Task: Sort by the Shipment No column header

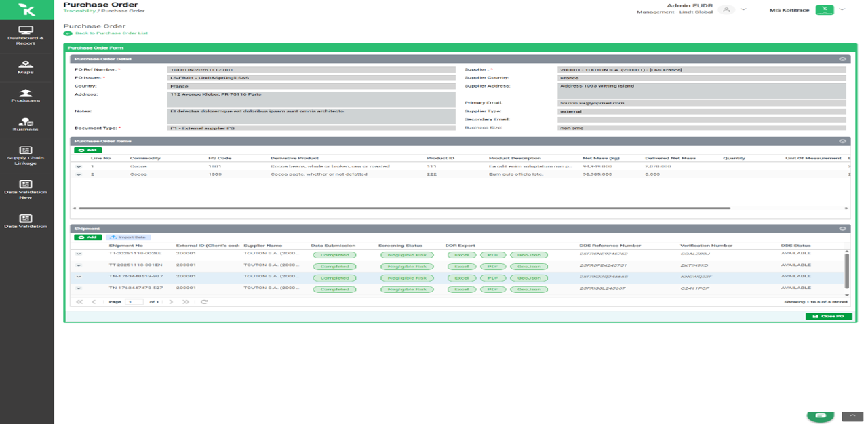Action: [125, 246]
